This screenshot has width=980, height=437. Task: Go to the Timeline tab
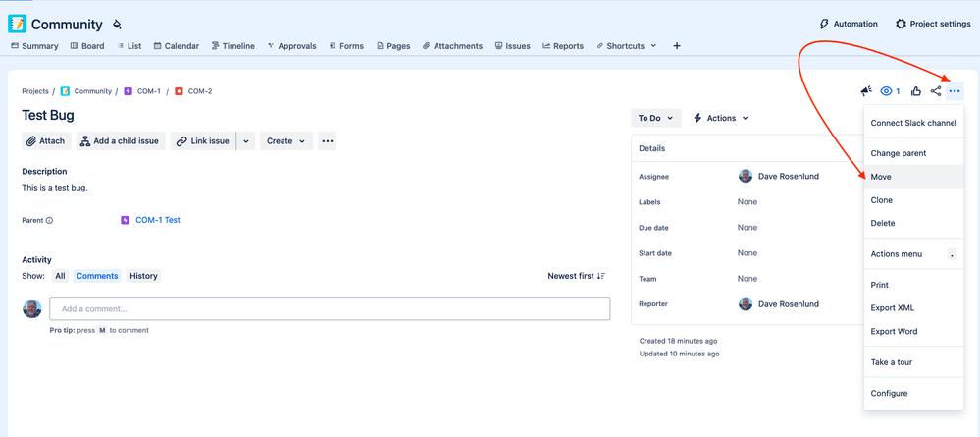pos(233,46)
